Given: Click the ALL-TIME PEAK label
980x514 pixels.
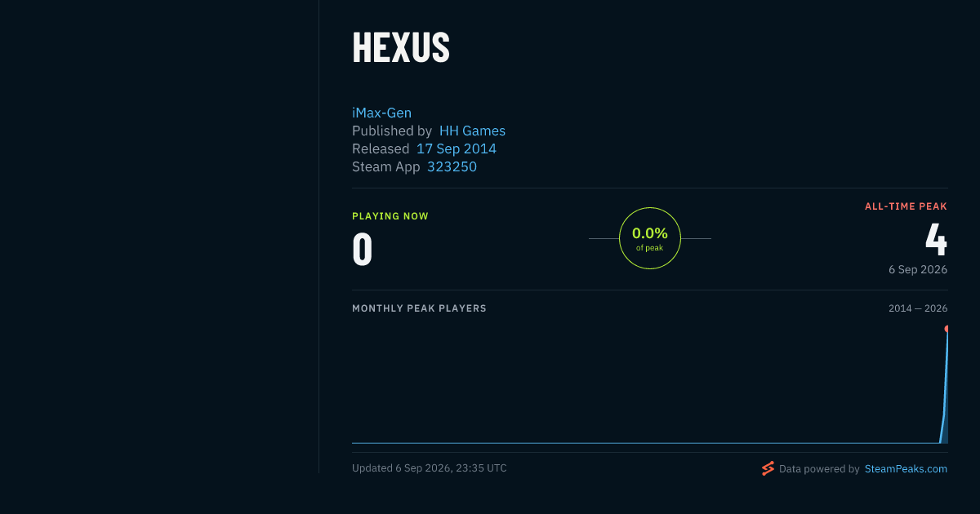Looking at the screenshot, I should coord(906,206).
